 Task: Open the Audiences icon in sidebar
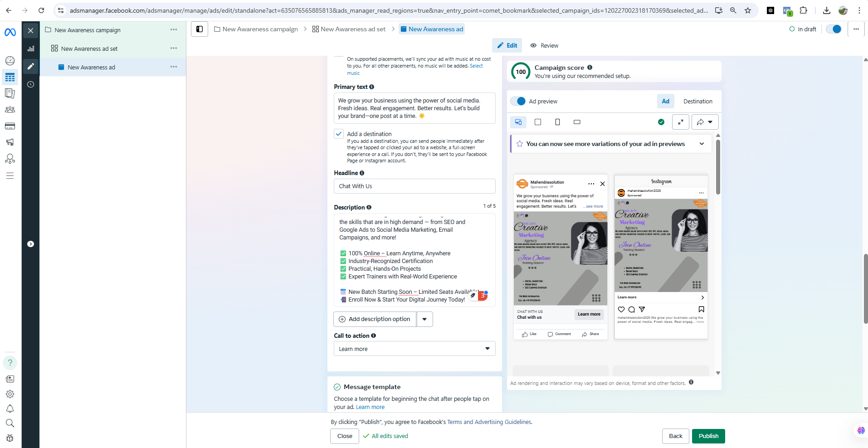coord(10,110)
